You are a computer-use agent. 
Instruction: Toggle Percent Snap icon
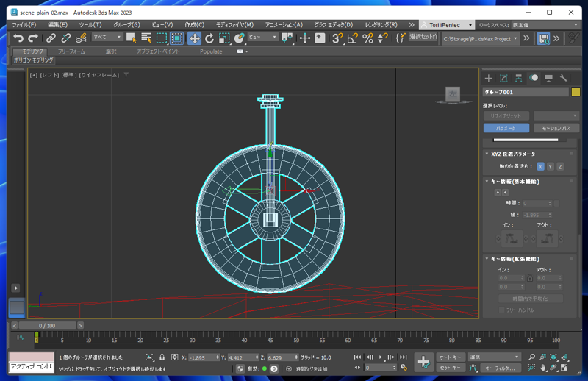click(x=368, y=38)
